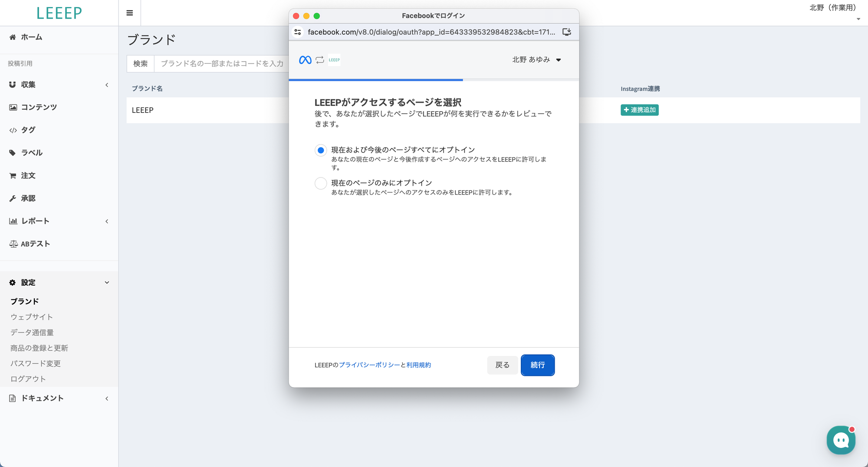The width and height of the screenshot is (868, 467).
Task: Click the tag icon beside ラベル
Action: [13, 153]
